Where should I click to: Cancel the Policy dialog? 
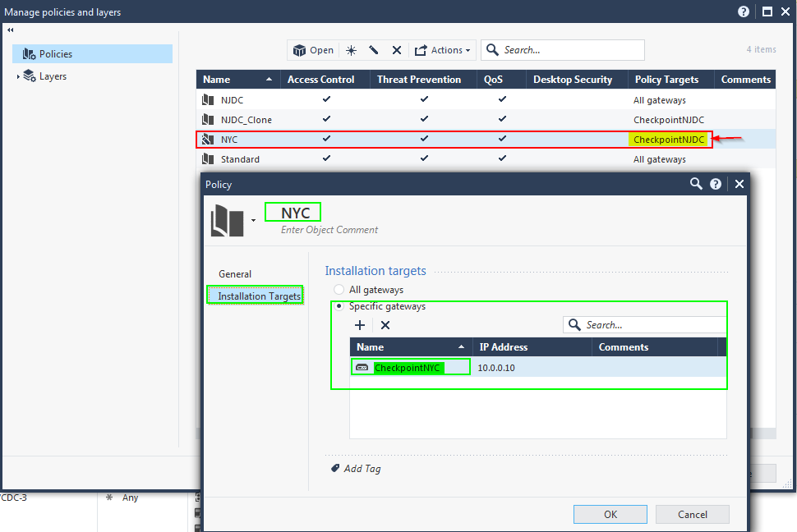[692, 515]
